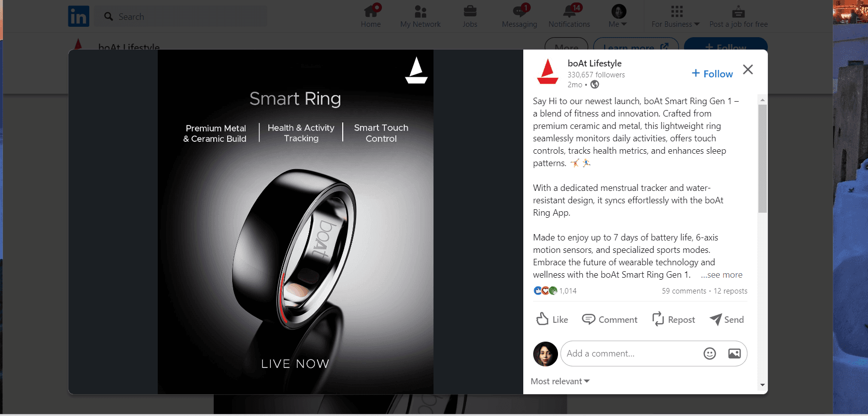
Task: Click the Comment speech bubble icon
Action: pyautogui.click(x=588, y=319)
